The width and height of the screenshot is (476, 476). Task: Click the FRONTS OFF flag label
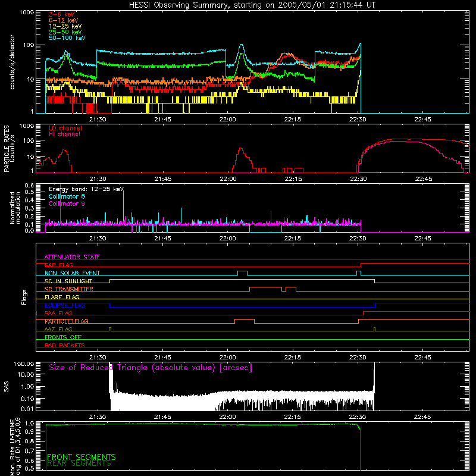tap(63, 337)
